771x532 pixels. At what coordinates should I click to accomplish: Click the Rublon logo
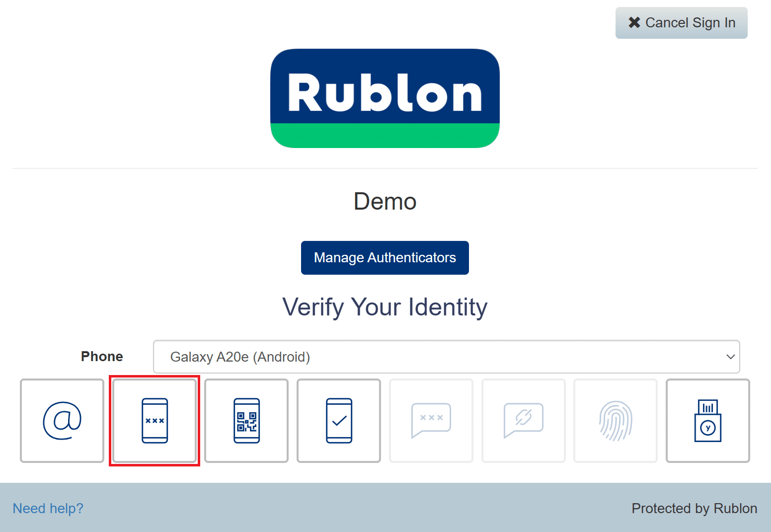(385, 98)
